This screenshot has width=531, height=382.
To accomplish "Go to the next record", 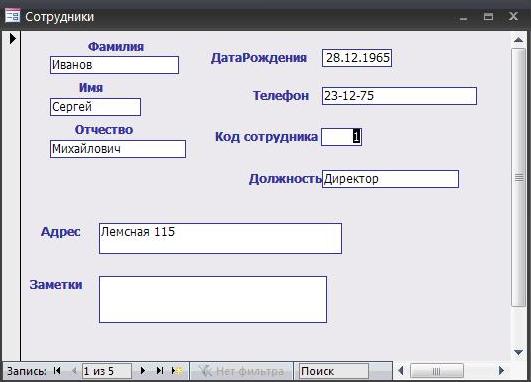I will [x=143, y=371].
